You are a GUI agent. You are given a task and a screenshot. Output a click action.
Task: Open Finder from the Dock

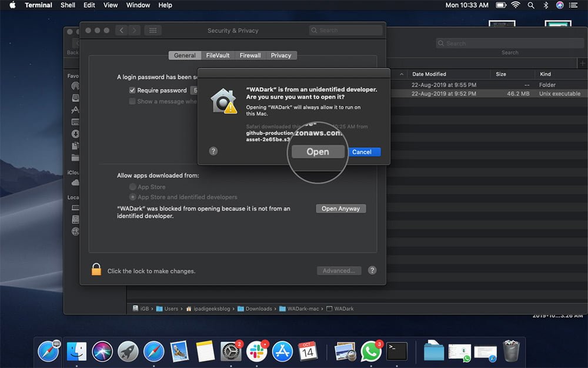click(76, 352)
